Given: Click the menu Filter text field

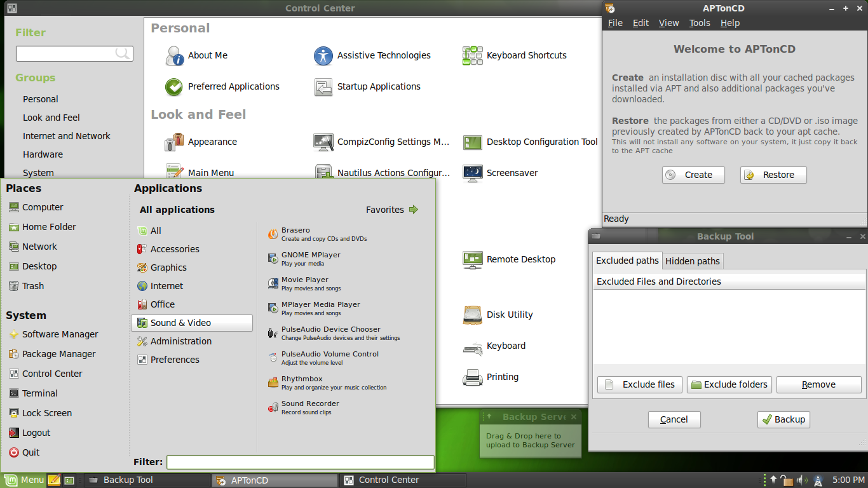Looking at the screenshot, I should [x=301, y=463].
